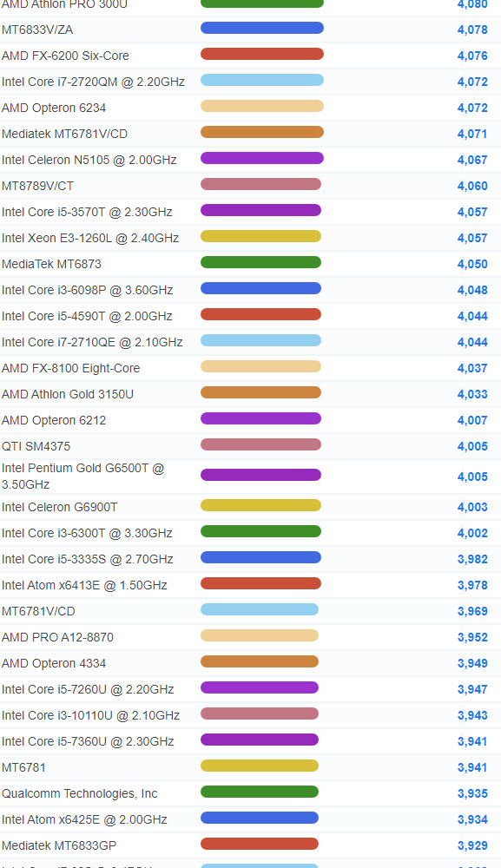Select AMD PRO A12-8870 entry
Image resolution: width=501 pixels, height=868 pixels.
[x=57, y=637]
